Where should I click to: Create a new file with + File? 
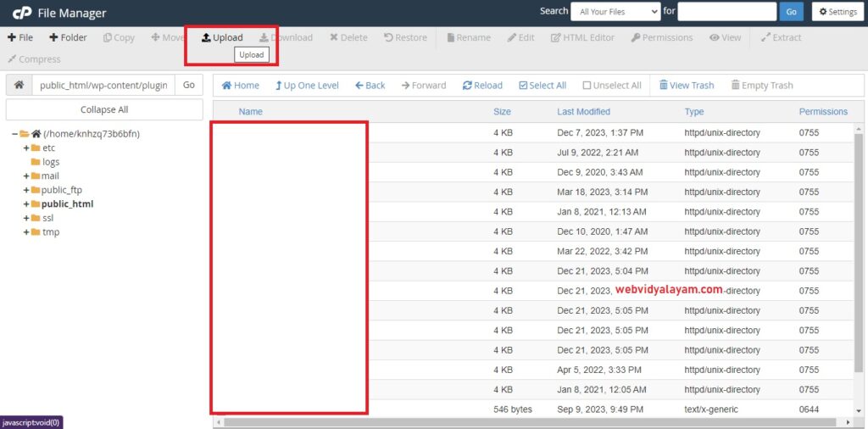[20, 37]
